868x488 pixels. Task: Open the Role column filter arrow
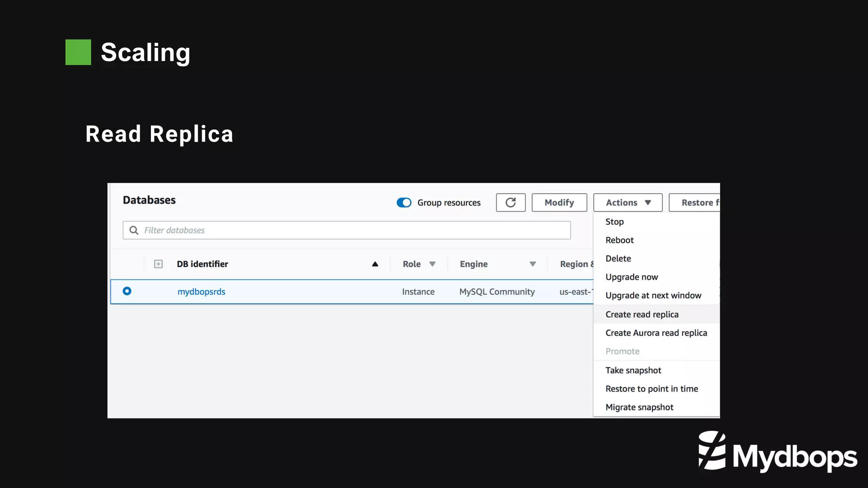(x=432, y=264)
